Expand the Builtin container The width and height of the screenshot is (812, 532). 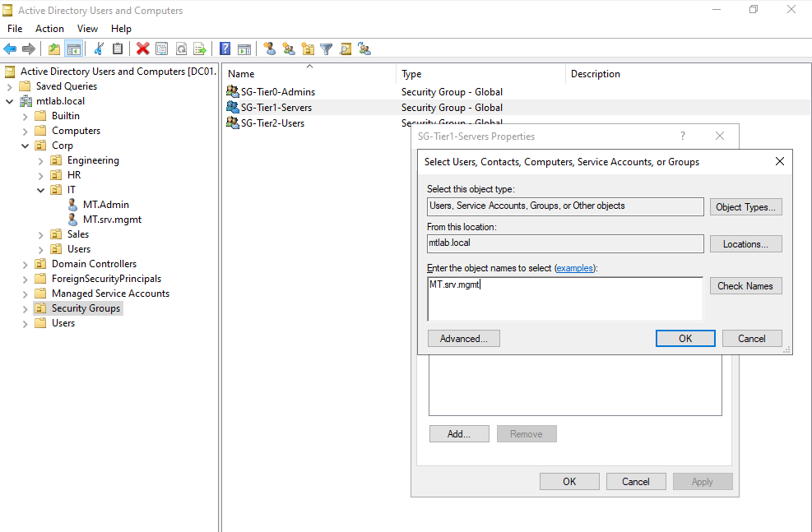click(x=25, y=117)
